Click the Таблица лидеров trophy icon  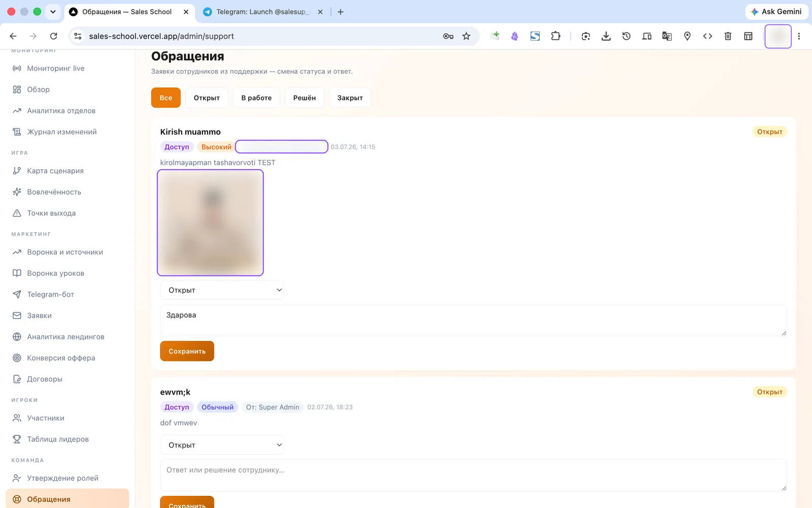17,439
